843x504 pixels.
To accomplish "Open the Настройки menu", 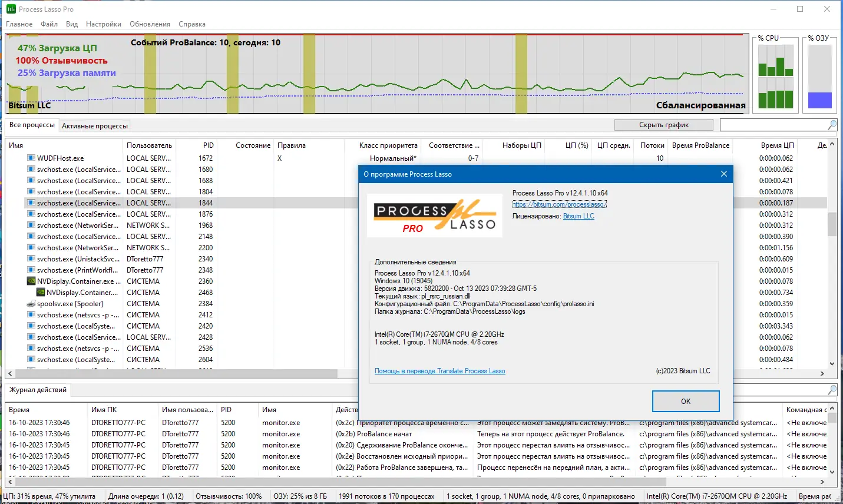I will pos(104,24).
